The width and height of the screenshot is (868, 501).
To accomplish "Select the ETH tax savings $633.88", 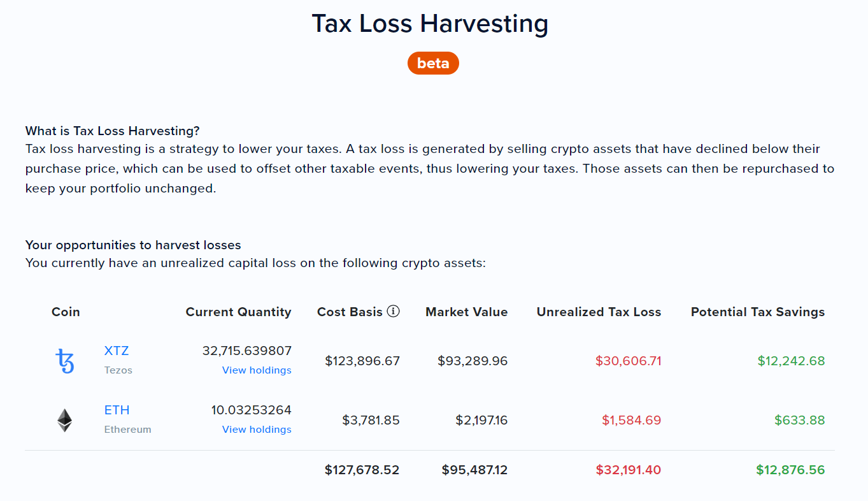I will click(800, 420).
